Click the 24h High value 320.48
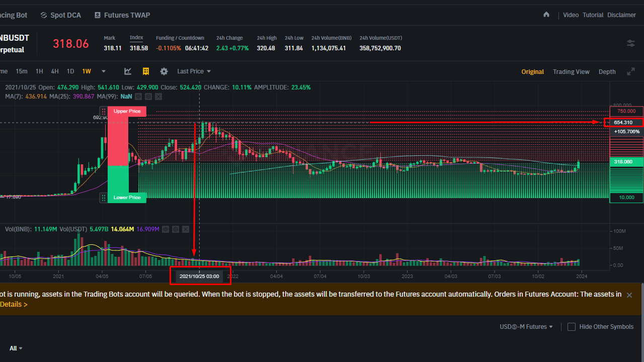 [266, 48]
